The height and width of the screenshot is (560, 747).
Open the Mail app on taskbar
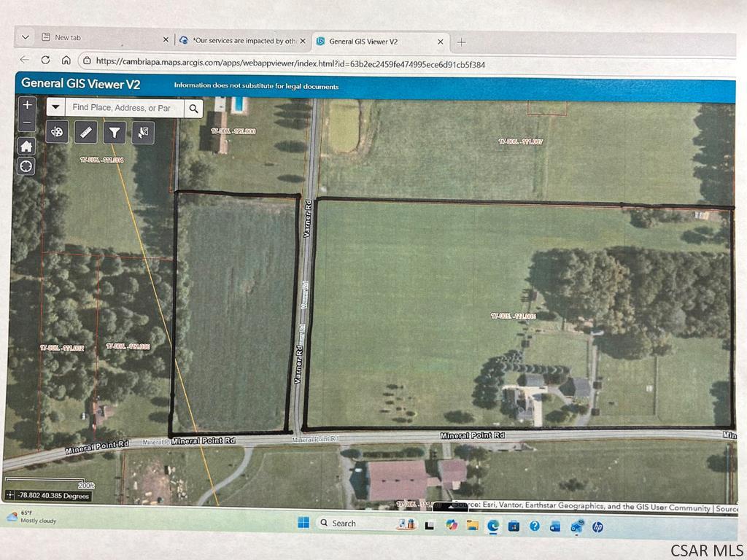point(577,526)
